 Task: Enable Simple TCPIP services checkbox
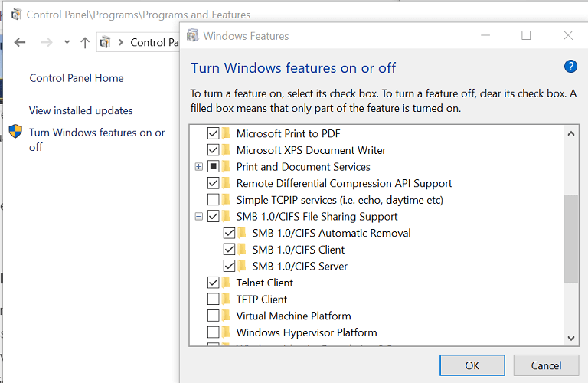[x=214, y=199]
